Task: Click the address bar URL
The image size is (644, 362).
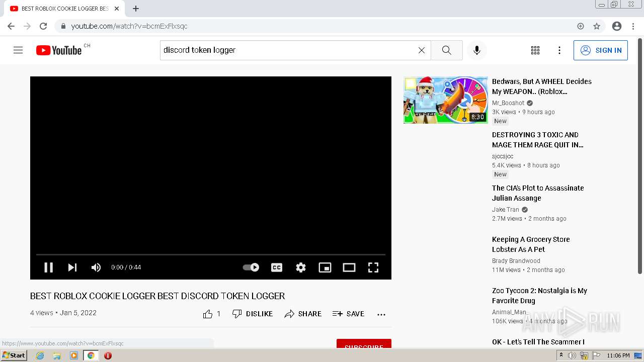Action: pyautogui.click(x=129, y=26)
